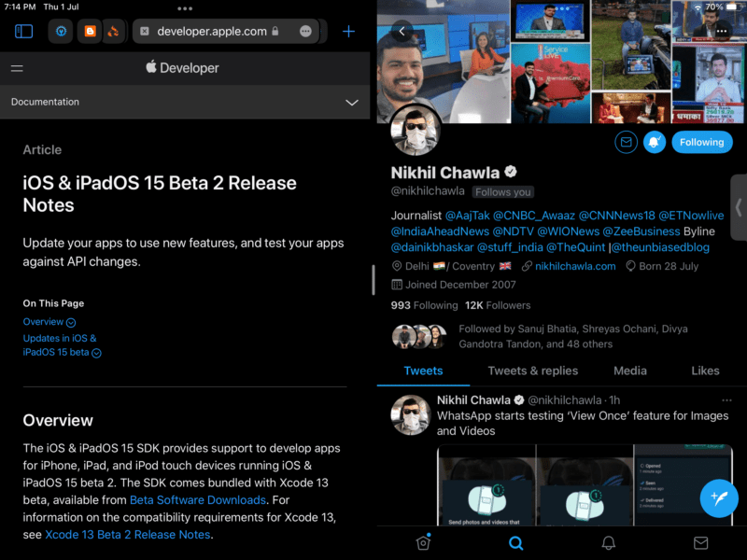The height and width of the screenshot is (560, 747).
Task: Open the cover photo collage
Action: point(562,62)
